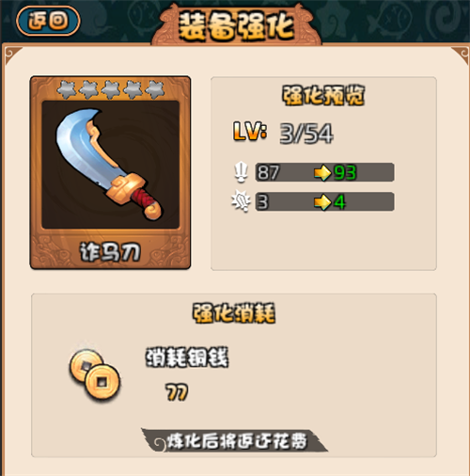Click the critical hit burst icon
The height and width of the screenshot is (476, 470).
coord(241,201)
